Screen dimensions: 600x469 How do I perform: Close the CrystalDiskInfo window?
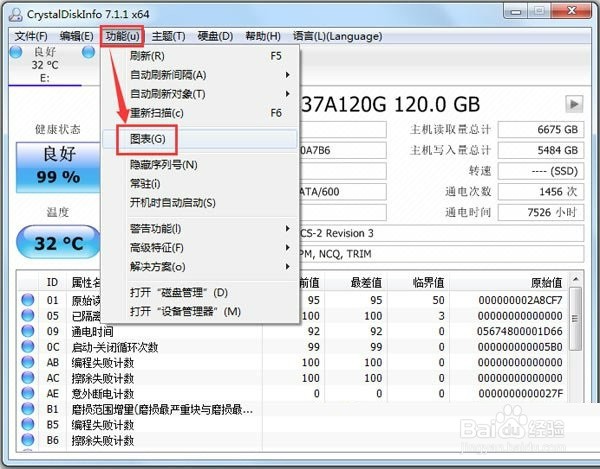point(571,11)
